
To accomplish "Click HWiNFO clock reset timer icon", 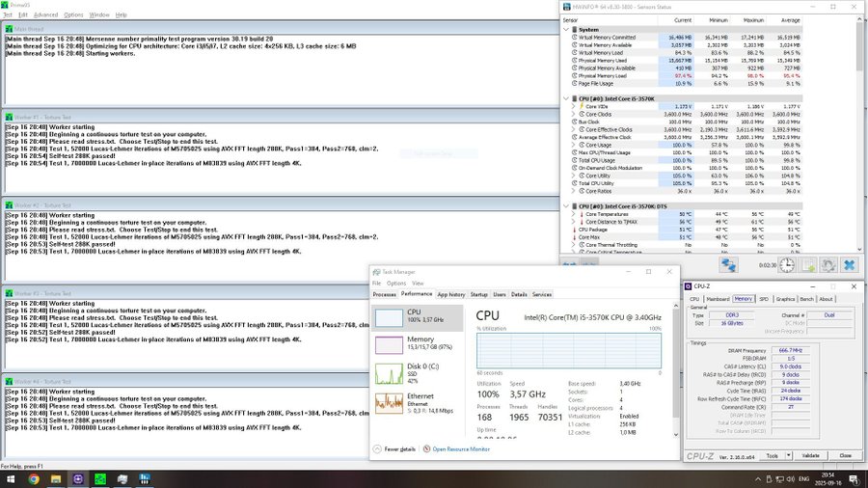I will click(x=787, y=265).
